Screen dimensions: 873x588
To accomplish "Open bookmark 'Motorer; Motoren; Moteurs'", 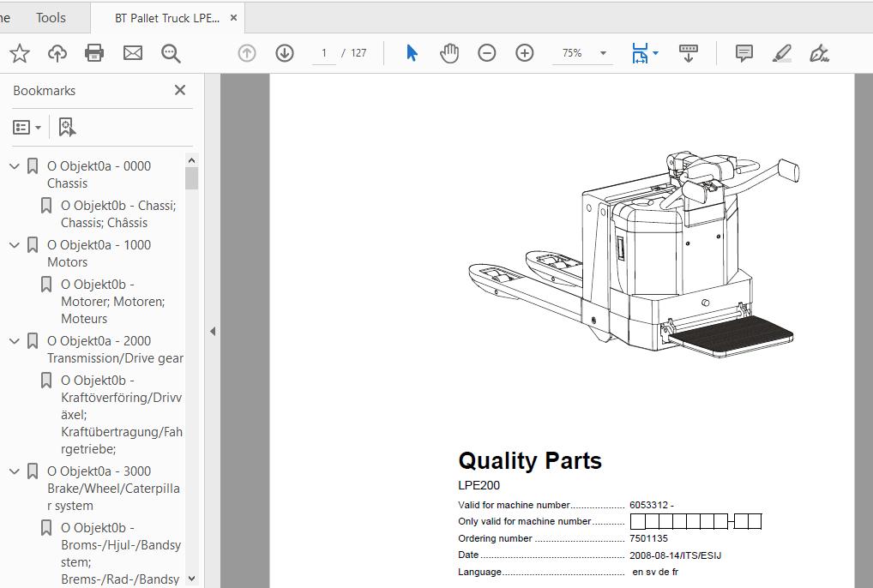I will click(113, 302).
